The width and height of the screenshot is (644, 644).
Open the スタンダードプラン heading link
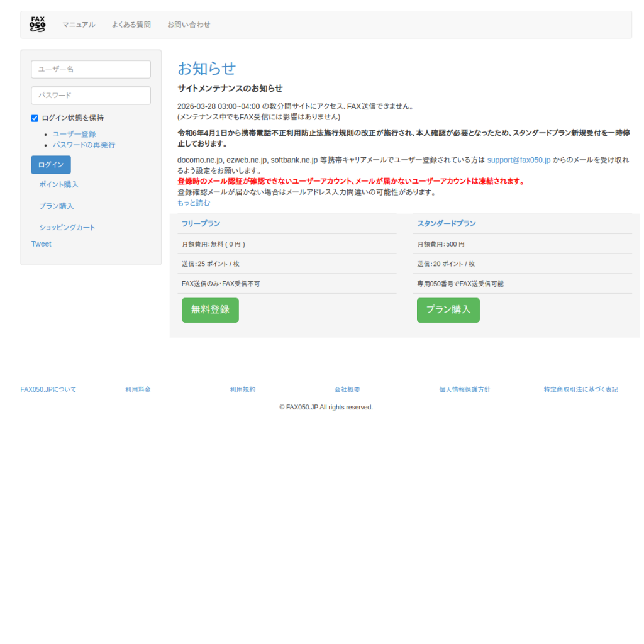pyautogui.click(x=447, y=223)
